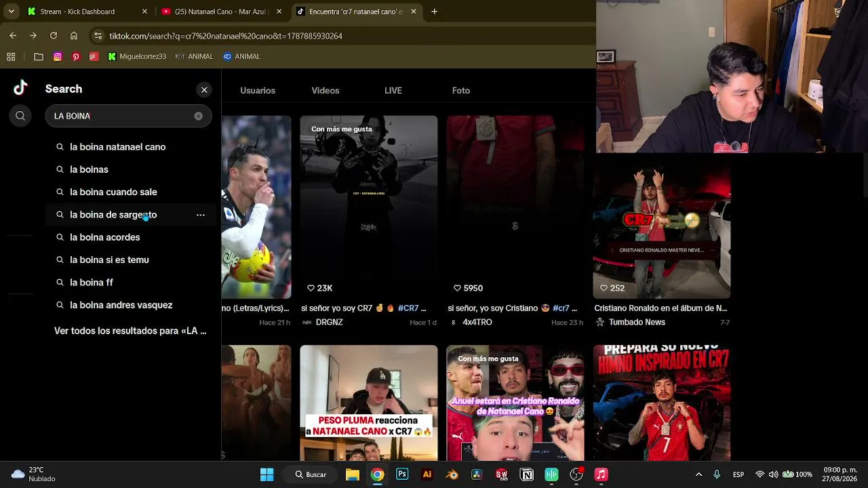Switch to the Natanael Cano - Mar Azul YouTube tab

[221, 12]
